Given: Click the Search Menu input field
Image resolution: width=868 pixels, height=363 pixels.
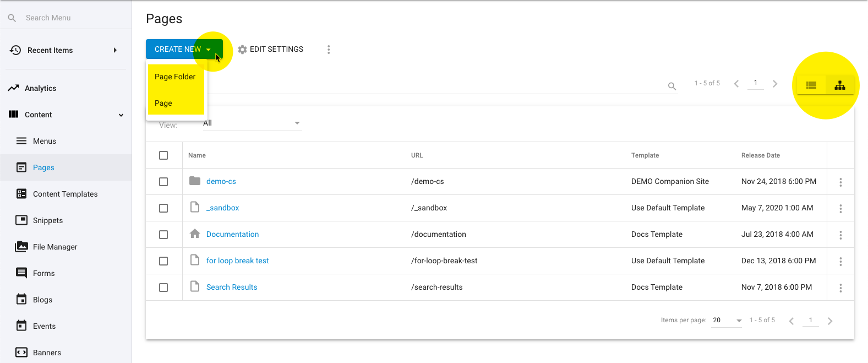Looking at the screenshot, I should [x=72, y=18].
